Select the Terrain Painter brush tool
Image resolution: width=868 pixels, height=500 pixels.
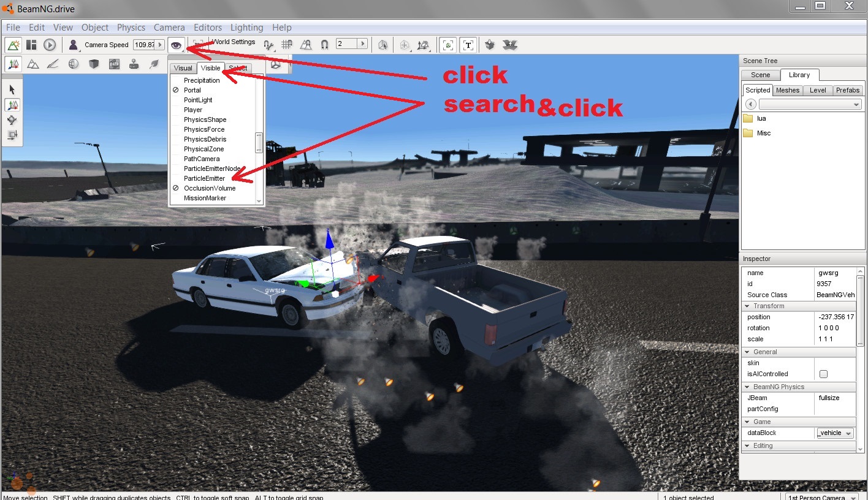[x=53, y=64]
